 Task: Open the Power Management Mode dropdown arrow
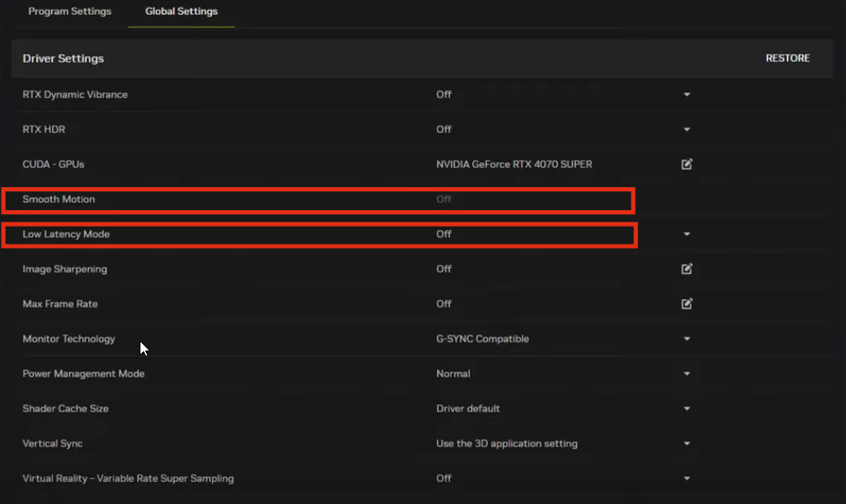point(687,373)
